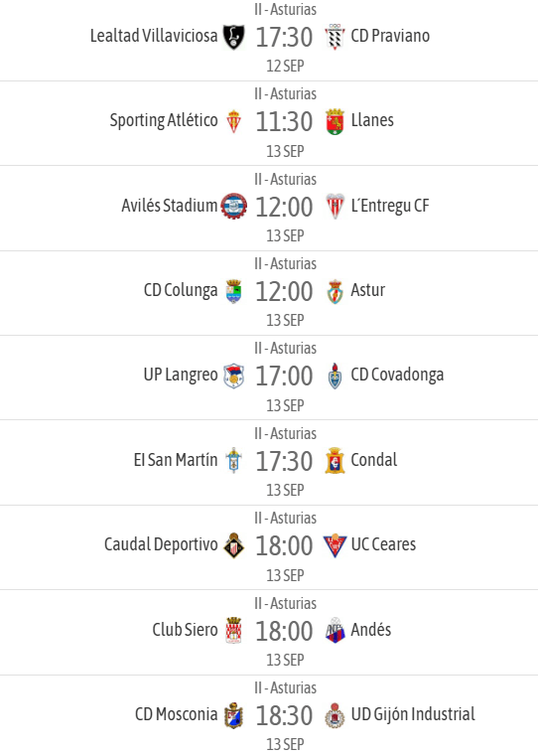Click the UP Langreo team crest
538x756 pixels.
tap(233, 376)
